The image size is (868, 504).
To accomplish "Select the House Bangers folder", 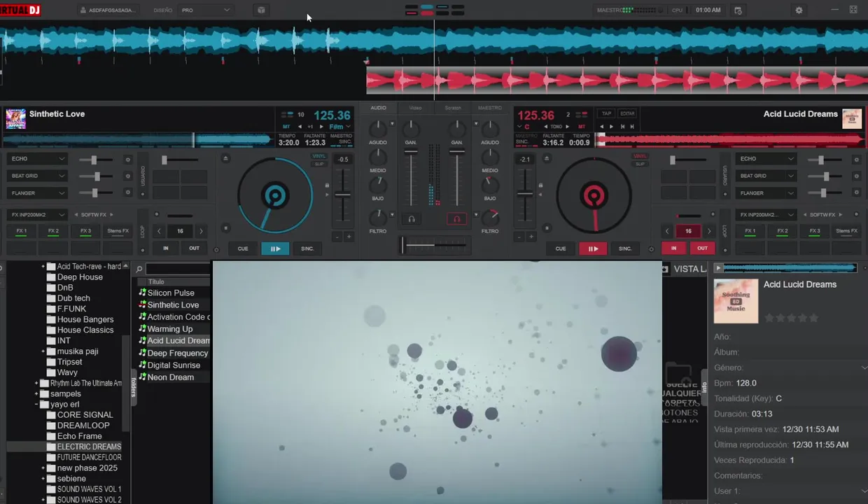I will coord(85,319).
